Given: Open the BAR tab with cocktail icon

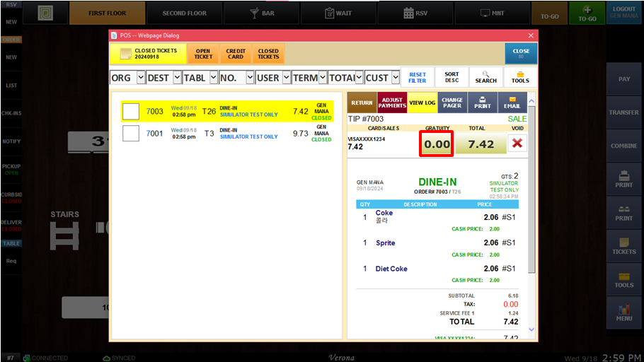Looking at the screenshot, I should (x=262, y=13).
